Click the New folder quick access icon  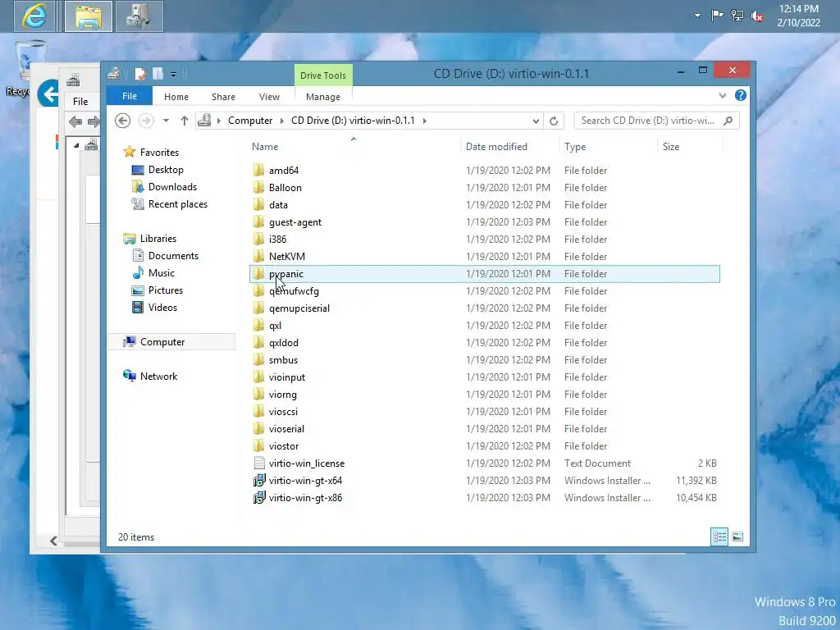(x=158, y=73)
